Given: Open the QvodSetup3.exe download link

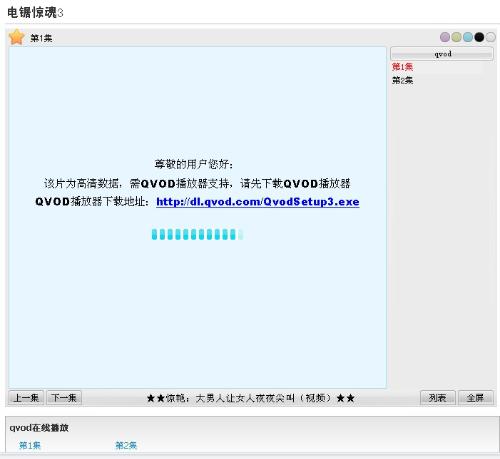Looking at the screenshot, I should pos(258,202).
